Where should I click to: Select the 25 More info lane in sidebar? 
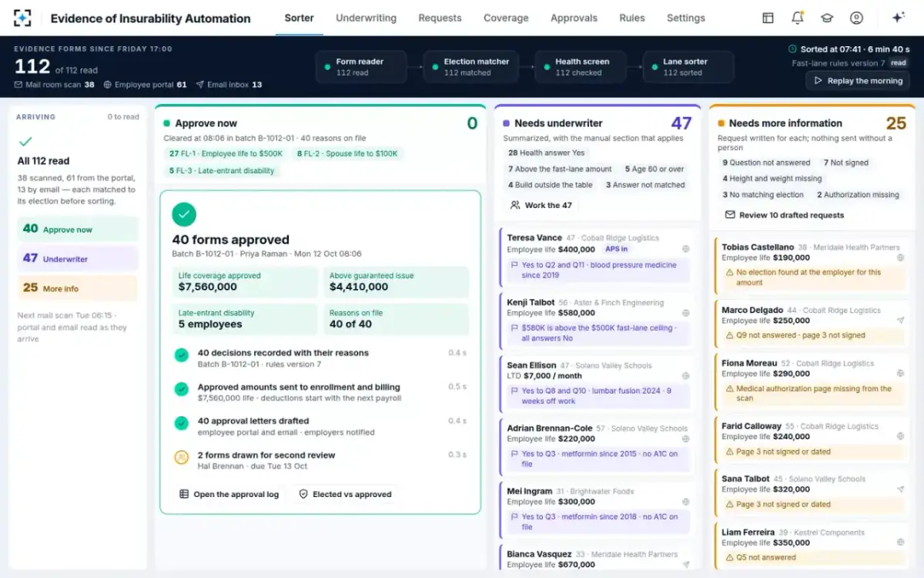coord(78,287)
